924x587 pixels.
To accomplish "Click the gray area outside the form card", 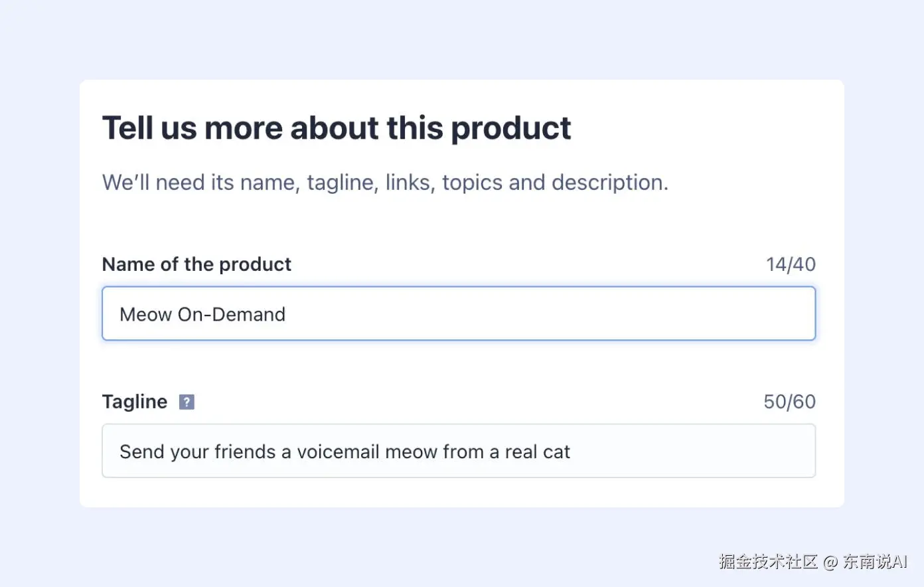I will [40, 292].
